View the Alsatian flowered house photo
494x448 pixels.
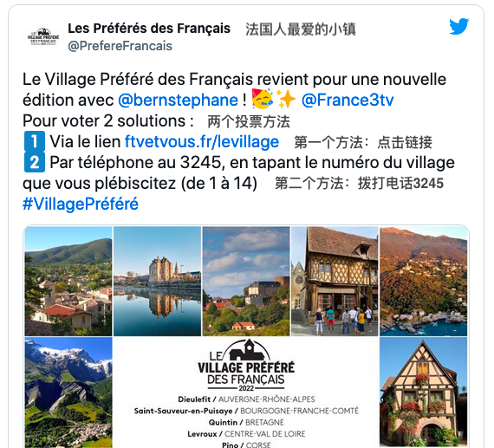tap(424, 393)
